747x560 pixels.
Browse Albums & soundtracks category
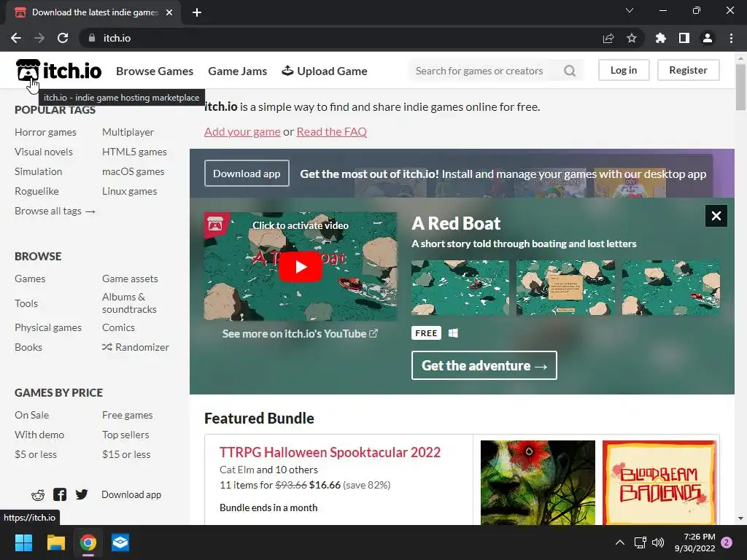click(130, 303)
